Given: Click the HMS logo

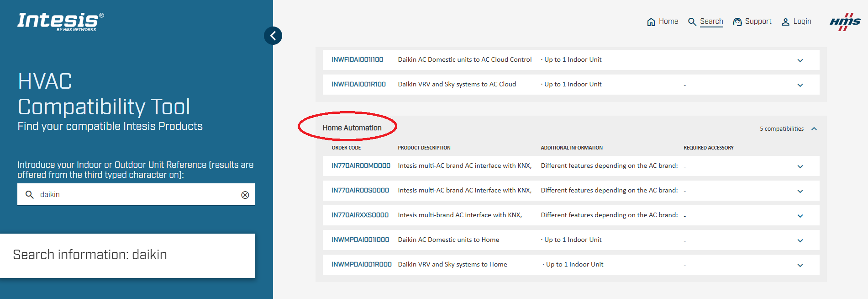Looking at the screenshot, I should [x=845, y=21].
